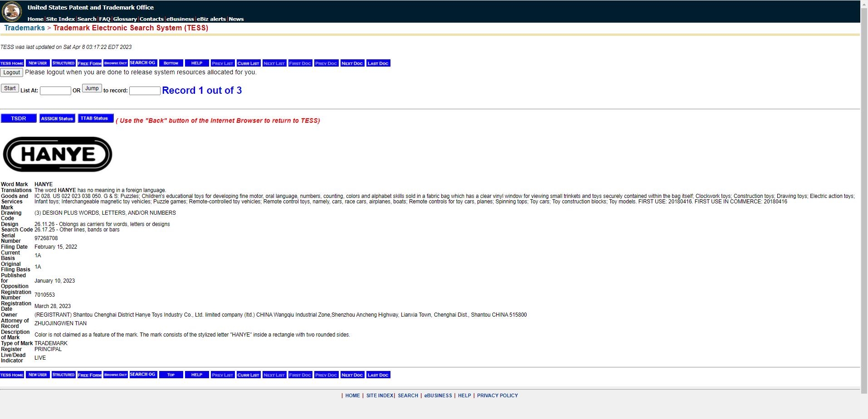Screen dimensions: 868x419
Task: Go to Next Doc in top toolbar
Action: (352, 63)
